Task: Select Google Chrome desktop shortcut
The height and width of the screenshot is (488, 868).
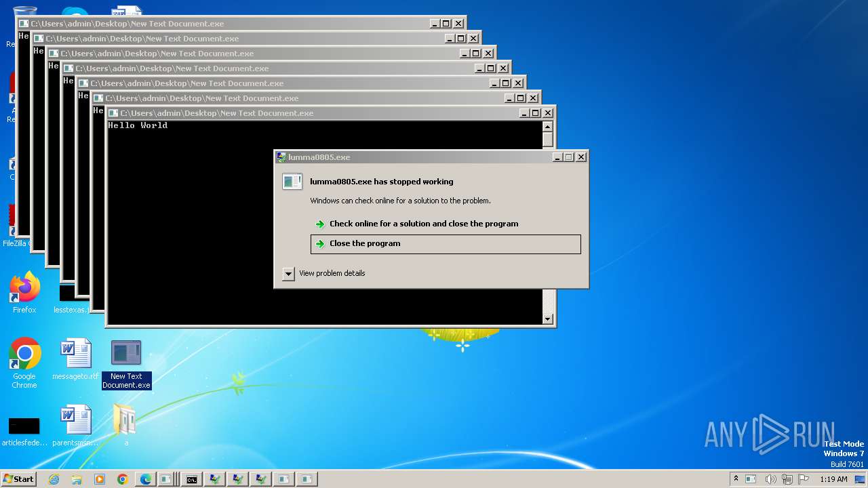Action: coord(24,363)
